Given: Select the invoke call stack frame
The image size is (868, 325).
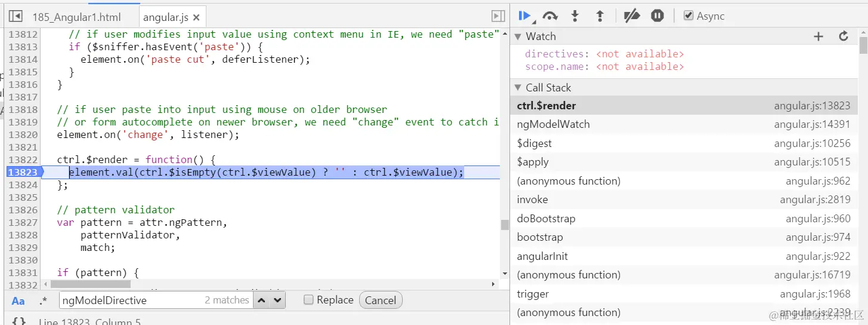Looking at the screenshot, I should click(x=684, y=200).
